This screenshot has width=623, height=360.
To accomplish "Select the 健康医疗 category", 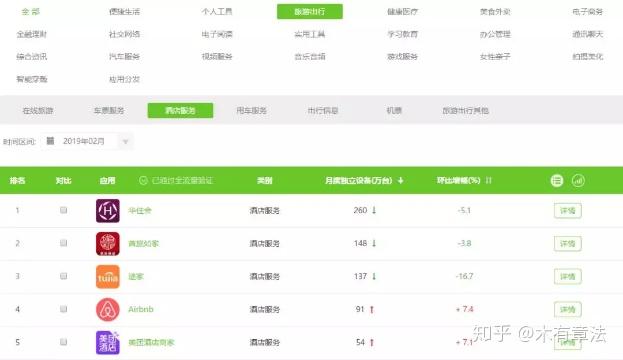I will pos(402,12).
